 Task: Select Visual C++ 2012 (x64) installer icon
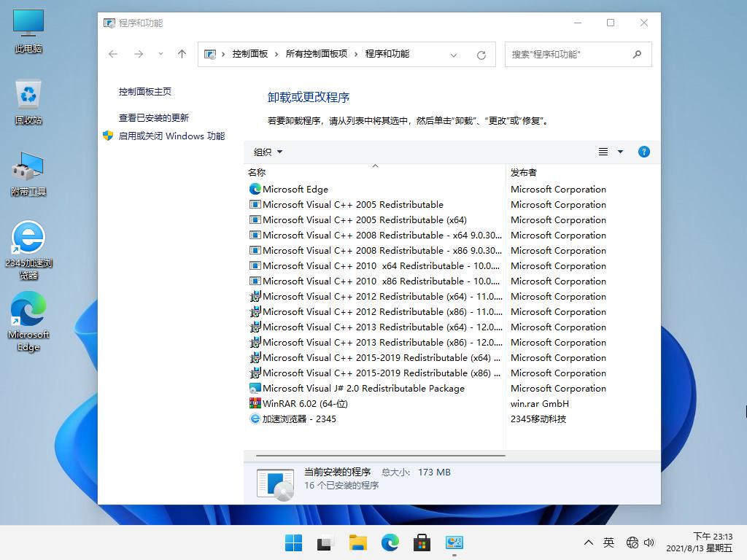(x=255, y=296)
